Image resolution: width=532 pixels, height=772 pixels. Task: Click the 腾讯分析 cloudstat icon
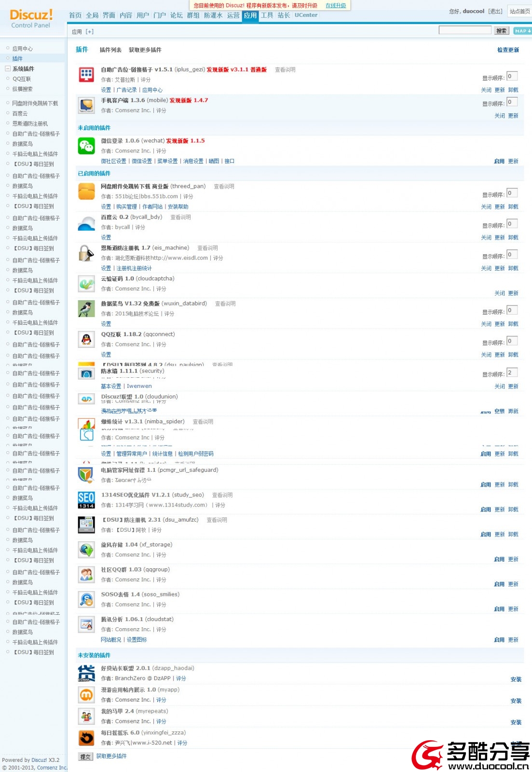tap(86, 625)
